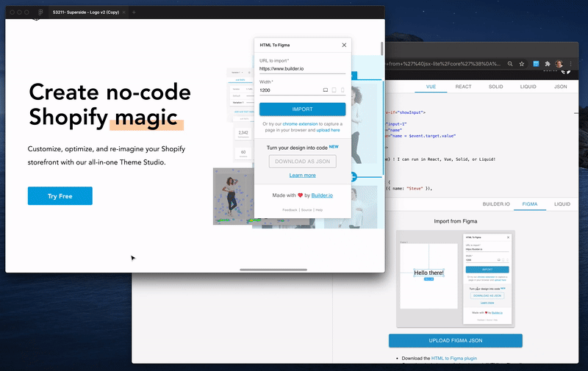Open a new Figma tab with plus
588x371 pixels.
(x=134, y=12)
